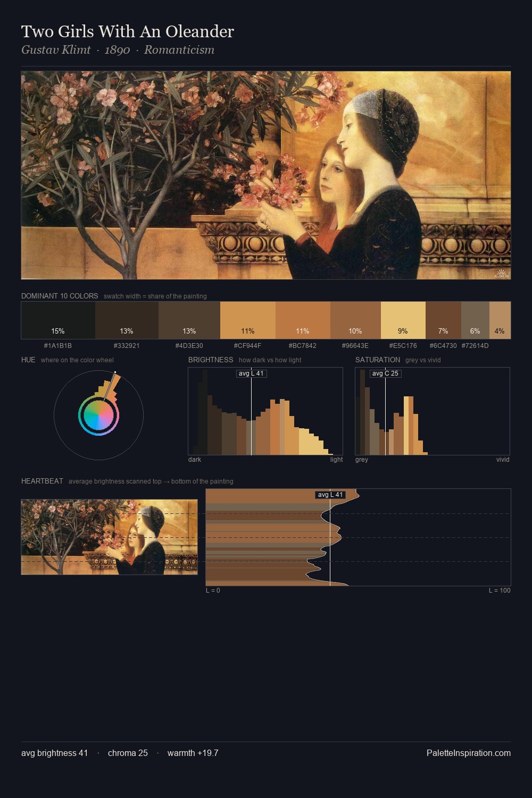Open the large painting image

(x=266, y=175)
